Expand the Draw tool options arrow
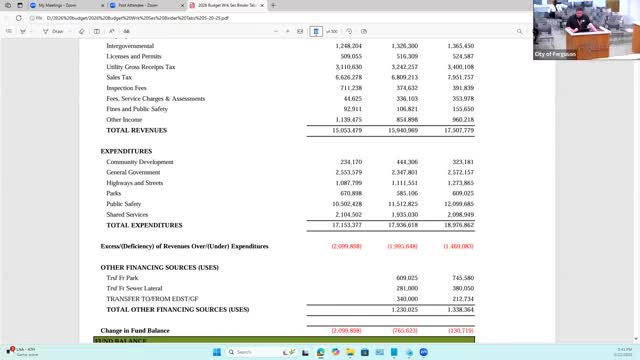 [x=69, y=31]
